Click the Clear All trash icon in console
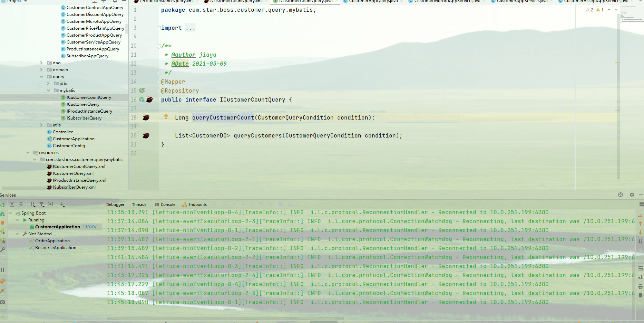The image size is (644, 323). point(641,295)
